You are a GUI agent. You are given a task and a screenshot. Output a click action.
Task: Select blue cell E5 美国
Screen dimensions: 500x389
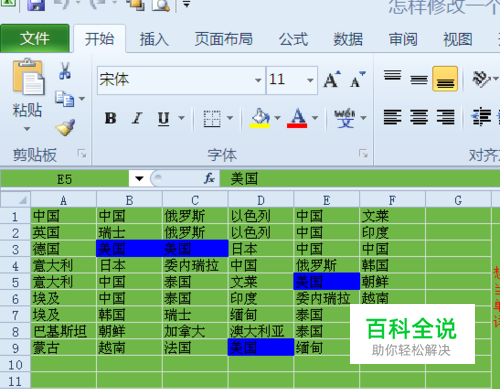pos(327,282)
